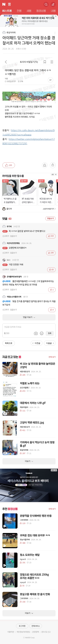Viewport: 58px width, 644px height.
Task: Switch to the 동영상뿜 tab
Action: 41,11
